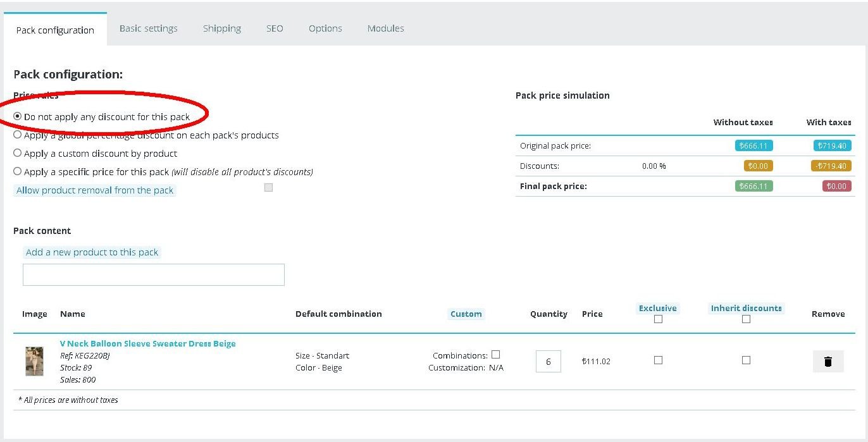Open 'V Neck Balloon Sleeve Sweater Dress Beige' link

click(x=147, y=343)
